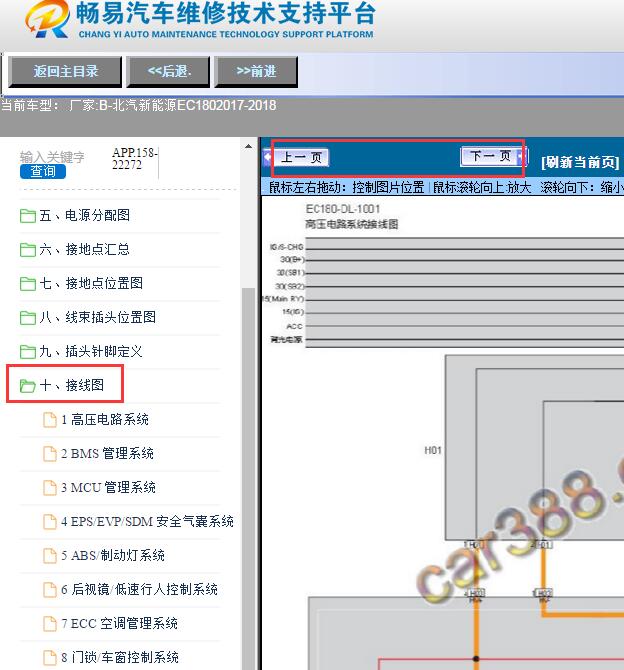Viewport: 624px width, 670px height.
Task: Click the H01 label in the diagram
Action: coord(433,450)
